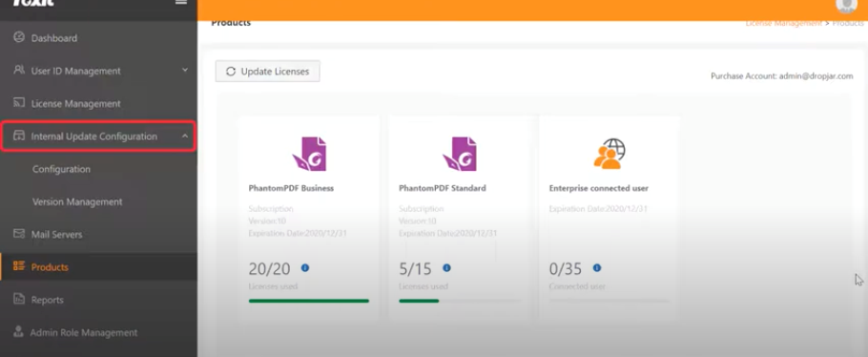Click the PhantomPDF Standard product icon

(x=460, y=154)
